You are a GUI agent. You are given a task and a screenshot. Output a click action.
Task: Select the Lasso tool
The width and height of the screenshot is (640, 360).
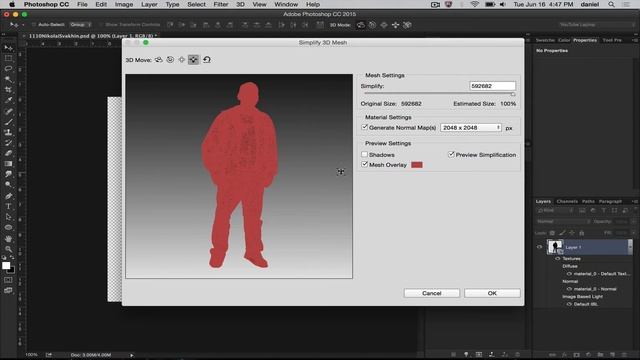click(x=8, y=69)
